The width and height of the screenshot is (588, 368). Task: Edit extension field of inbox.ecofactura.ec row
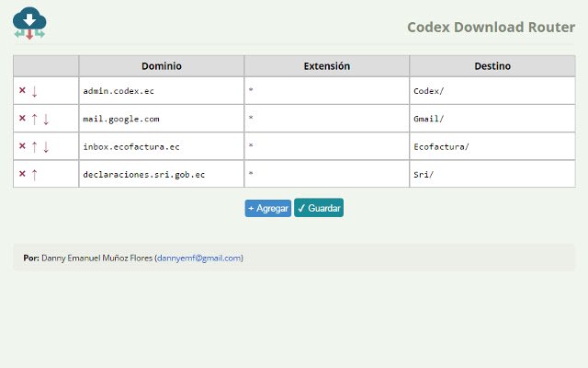click(x=327, y=146)
